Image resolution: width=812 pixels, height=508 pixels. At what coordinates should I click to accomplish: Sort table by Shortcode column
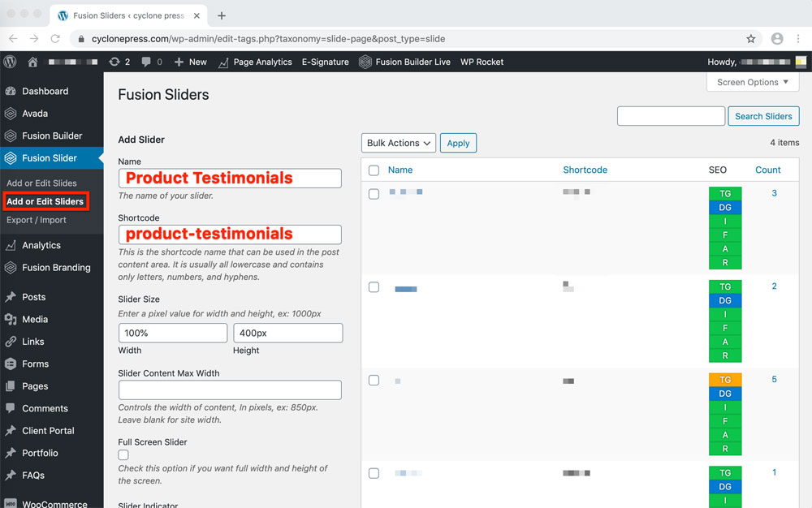point(585,170)
